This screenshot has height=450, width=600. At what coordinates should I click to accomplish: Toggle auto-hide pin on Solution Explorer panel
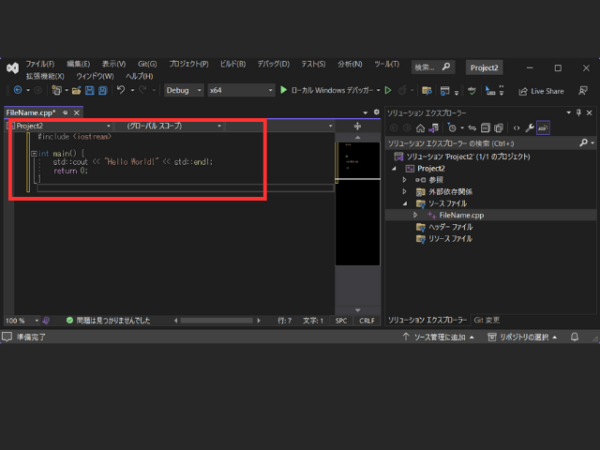tap(579, 112)
